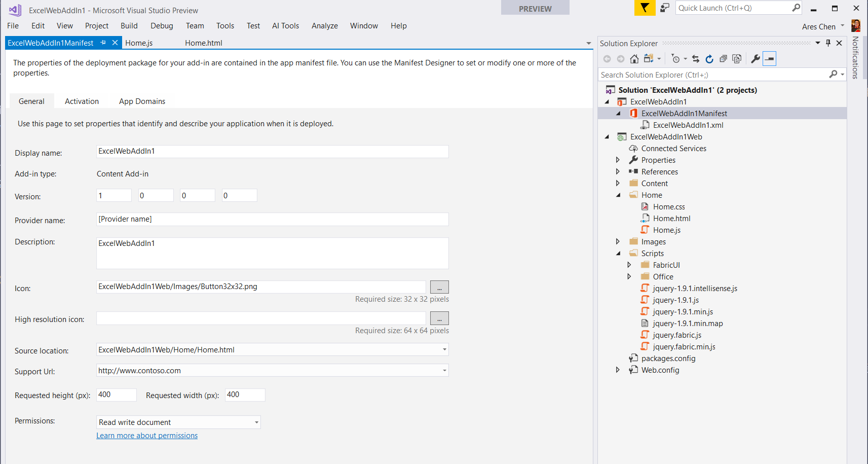The width and height of the screenshot is (868, 464).
Task: Click the send feedback icon
Action: click(x=664, y=8)
